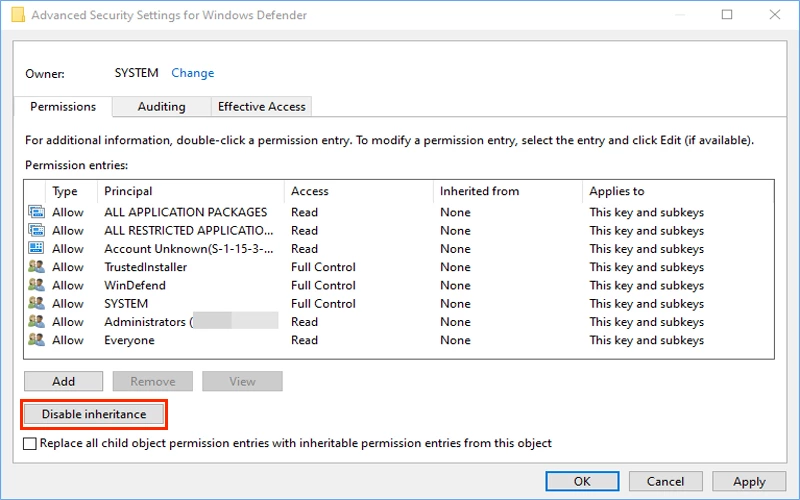
Task: Select the ALL APPLICATION PACKAGES principal
Action: [x=186, y=212]
